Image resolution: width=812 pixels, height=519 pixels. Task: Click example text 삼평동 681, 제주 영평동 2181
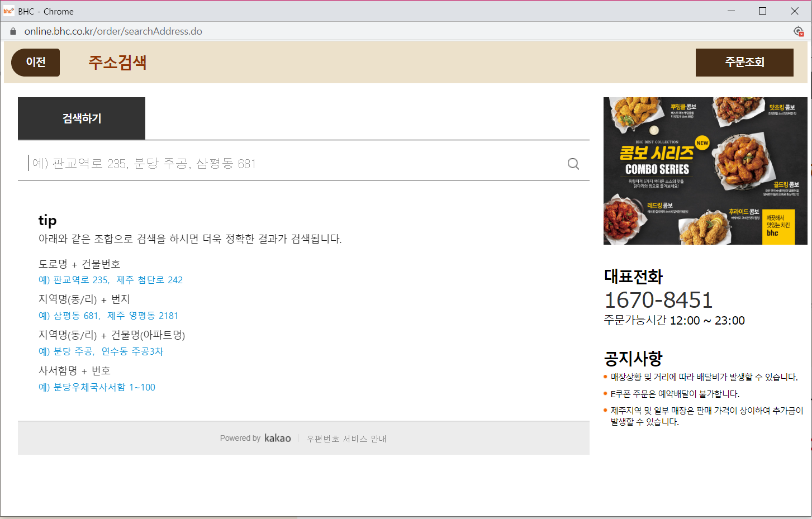coord(108,316)
